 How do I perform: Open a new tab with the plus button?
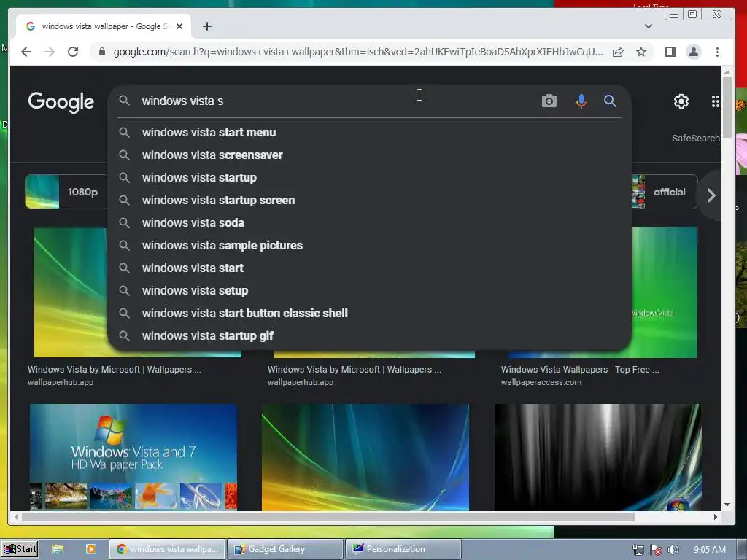point(206,27)
